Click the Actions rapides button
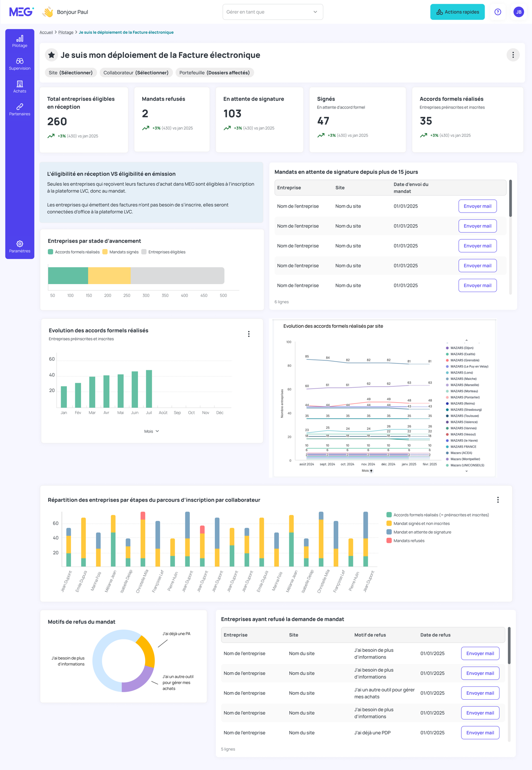Image resolution: width=532 pixels, height=770 pixels. (457, 12)
